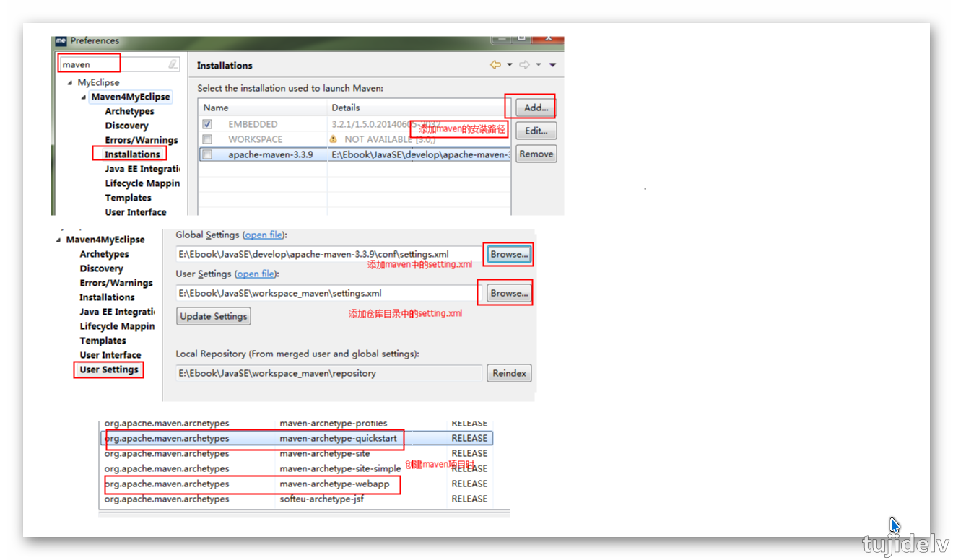The width and height of the screenshot is (953, 560).
Task: Select Lifecycle Mappings under the MyEclipse tree
Action: pyautogui.click(x=142, y=183)
